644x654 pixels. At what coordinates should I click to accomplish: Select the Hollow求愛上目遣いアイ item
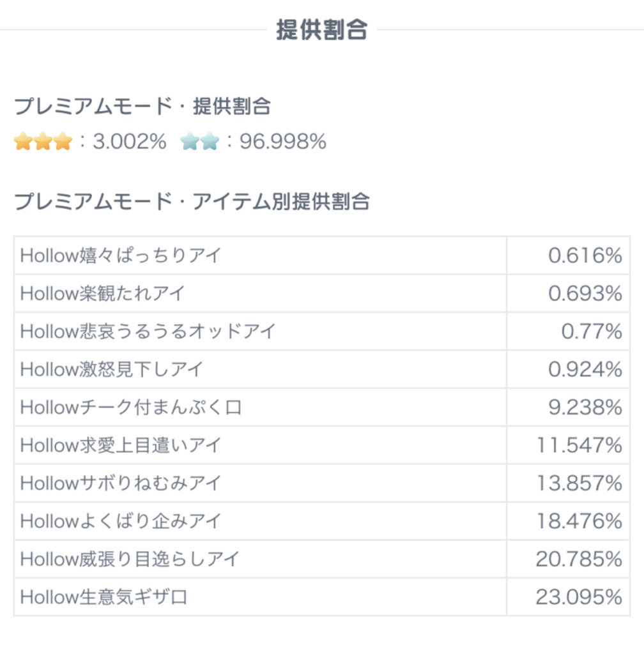pyautogui.click(x=120, y=445)
